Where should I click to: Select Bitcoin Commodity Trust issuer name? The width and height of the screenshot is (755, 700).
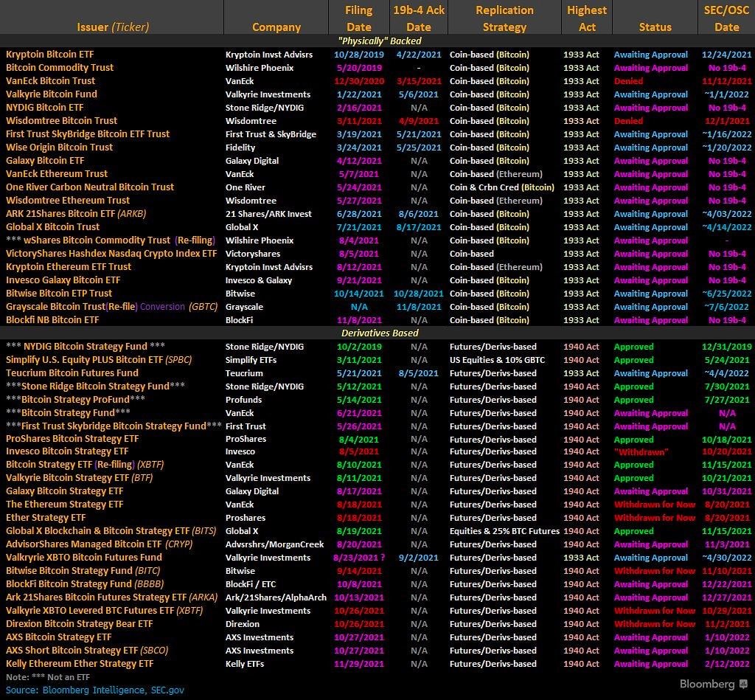coord(60,67)
